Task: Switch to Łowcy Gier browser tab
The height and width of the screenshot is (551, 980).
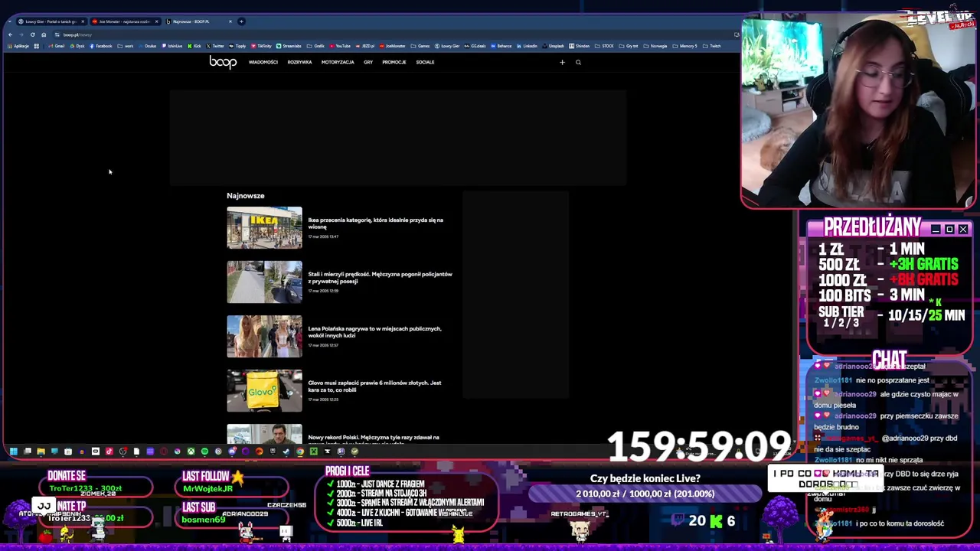Action: tap(50, 21)
